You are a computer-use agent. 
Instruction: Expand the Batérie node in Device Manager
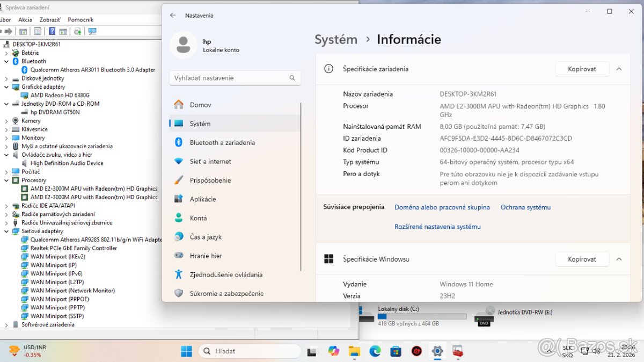[6, 53]
